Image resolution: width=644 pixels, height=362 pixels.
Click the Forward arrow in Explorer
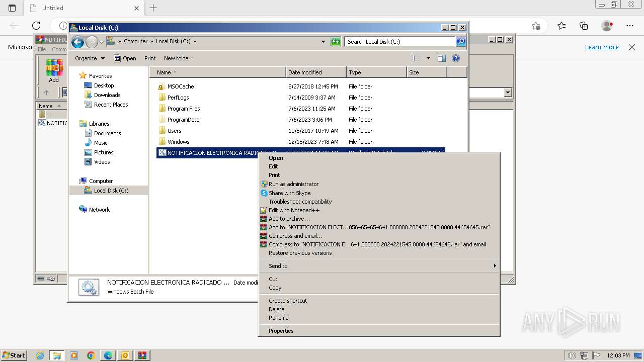pos(92,42)
